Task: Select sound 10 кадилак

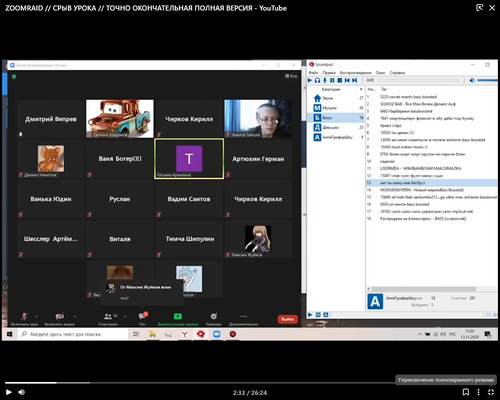Action: (x=432, y=161)
